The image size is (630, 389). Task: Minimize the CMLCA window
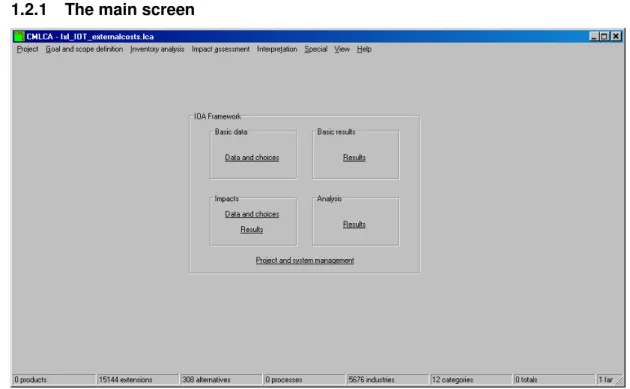594,37
